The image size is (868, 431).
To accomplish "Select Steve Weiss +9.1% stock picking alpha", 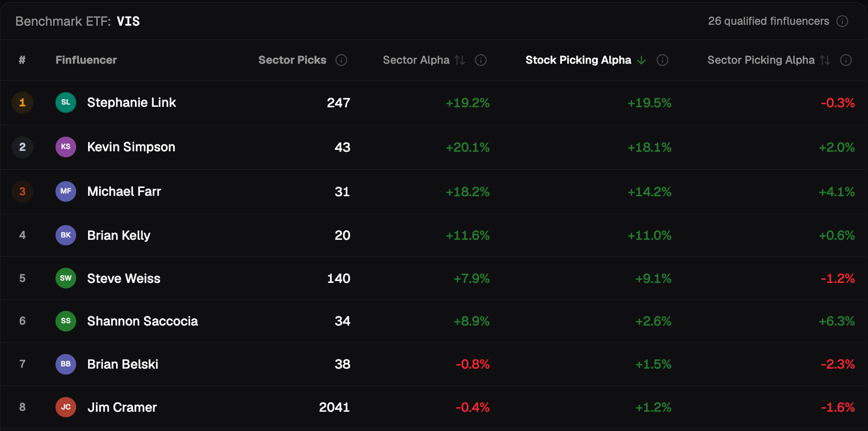I will pos(653,279).
